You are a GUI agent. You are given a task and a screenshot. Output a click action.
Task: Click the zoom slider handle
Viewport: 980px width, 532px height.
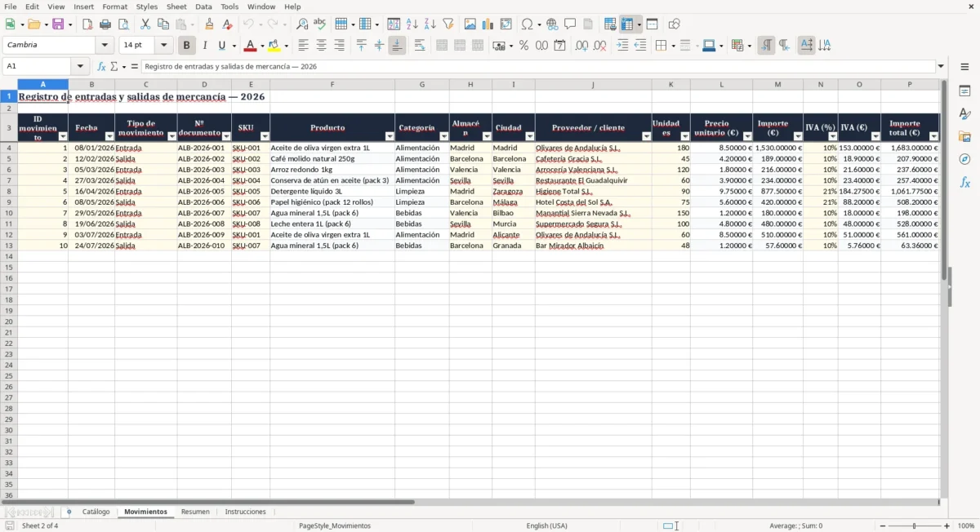914,526
